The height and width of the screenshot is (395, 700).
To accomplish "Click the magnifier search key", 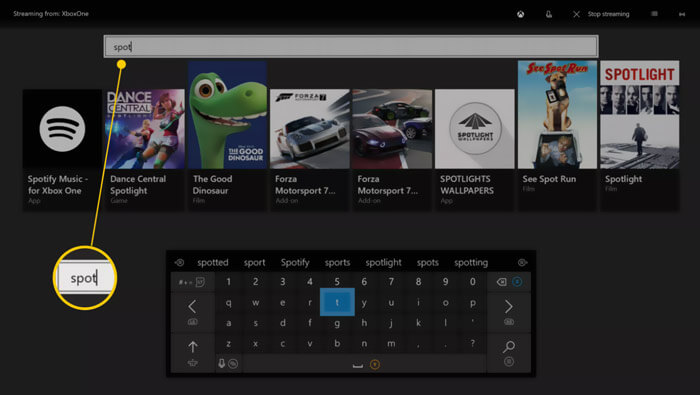I will pyautogui.click(x=509, y=353).
